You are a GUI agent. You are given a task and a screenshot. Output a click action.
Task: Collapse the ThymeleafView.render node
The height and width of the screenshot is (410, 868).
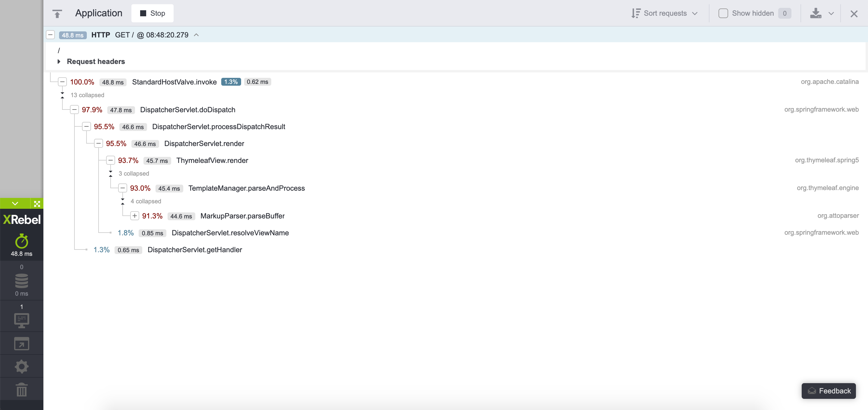pyautogui.click(x=111, y=160)
